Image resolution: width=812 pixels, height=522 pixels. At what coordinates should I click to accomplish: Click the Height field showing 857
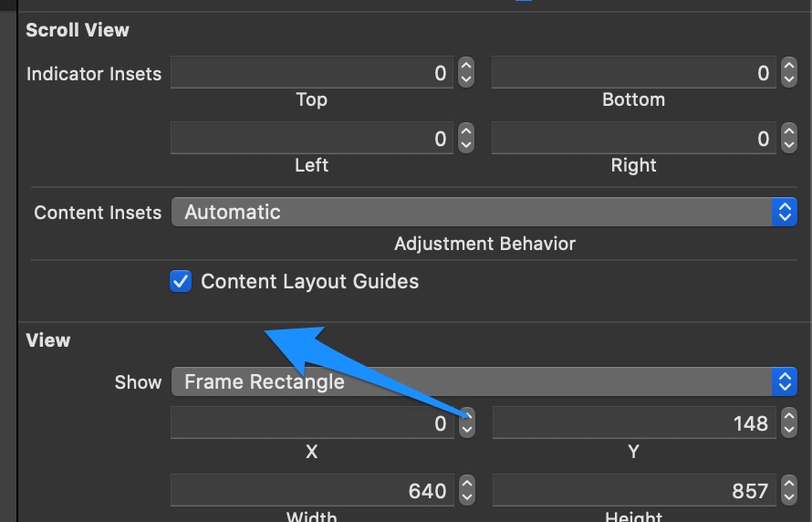pos(634,490)
